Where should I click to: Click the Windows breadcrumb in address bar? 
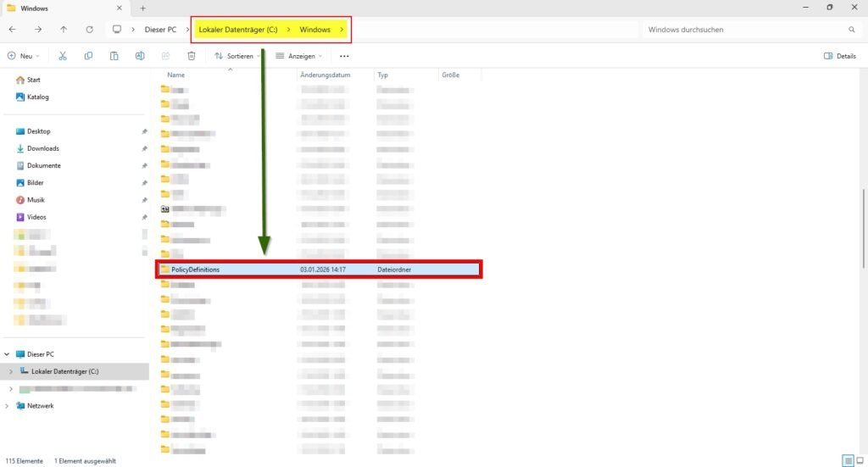314,30
